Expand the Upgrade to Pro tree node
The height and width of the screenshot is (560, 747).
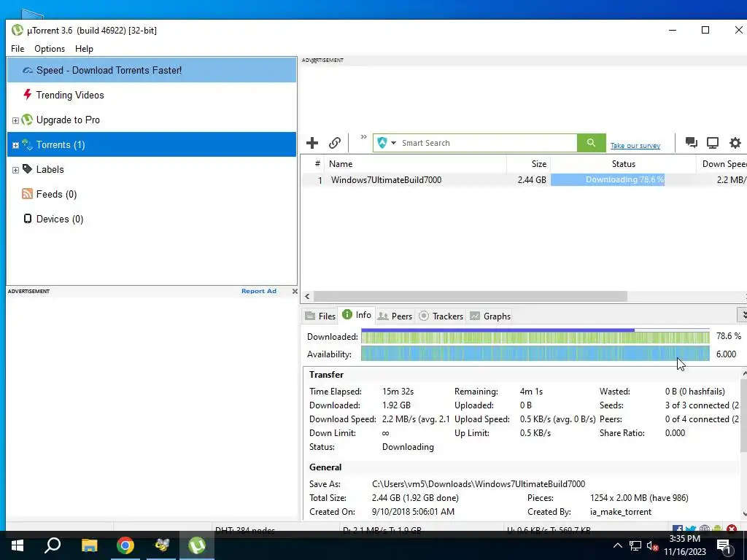click(x=15, y=120)
